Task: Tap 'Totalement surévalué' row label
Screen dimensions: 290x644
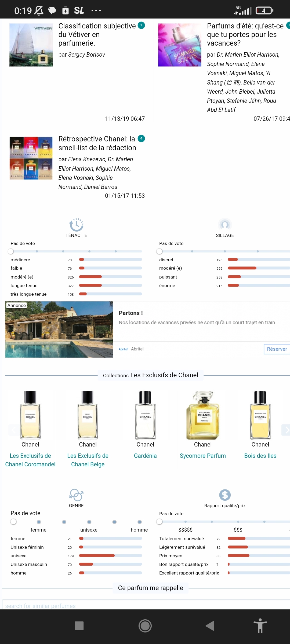Action: click(x=182, y=539)
